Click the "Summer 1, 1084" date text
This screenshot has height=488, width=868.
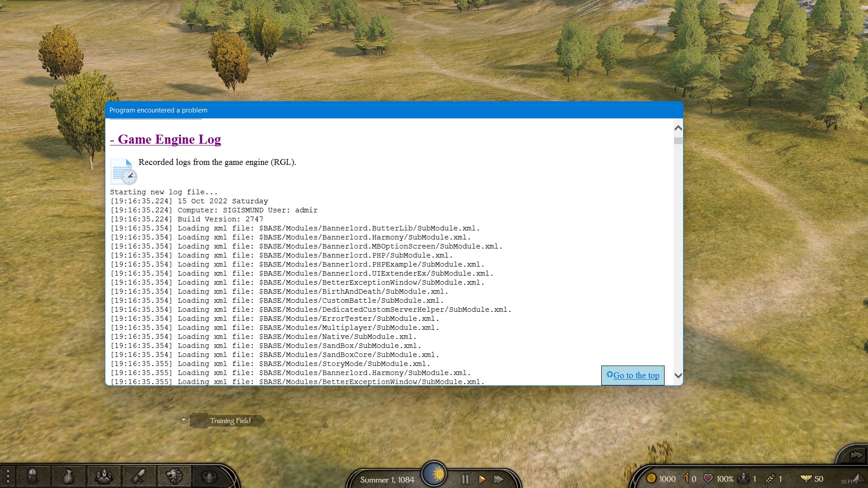pyautogui.click(x=387, y=480)
